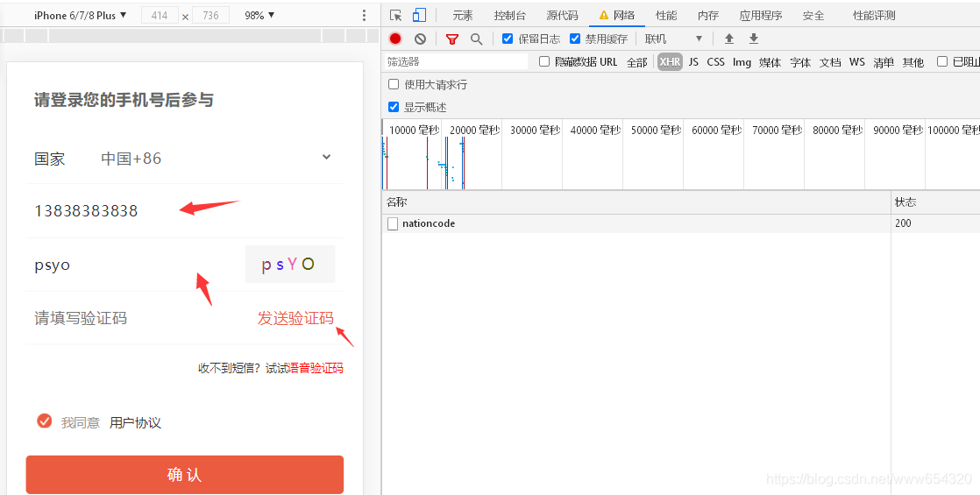
Task: Click 语音验证码 link
Action: (316, 368)
